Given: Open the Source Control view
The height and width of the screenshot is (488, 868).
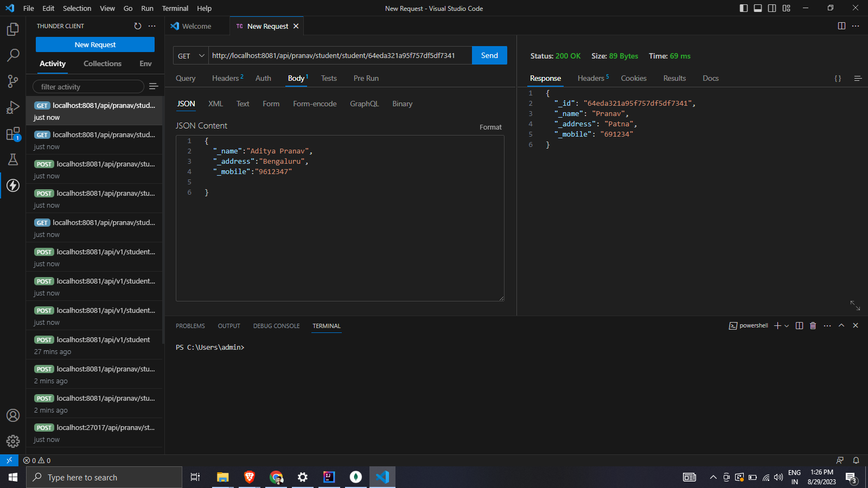Looking at the screenshot, I should [x=12, y=81].
